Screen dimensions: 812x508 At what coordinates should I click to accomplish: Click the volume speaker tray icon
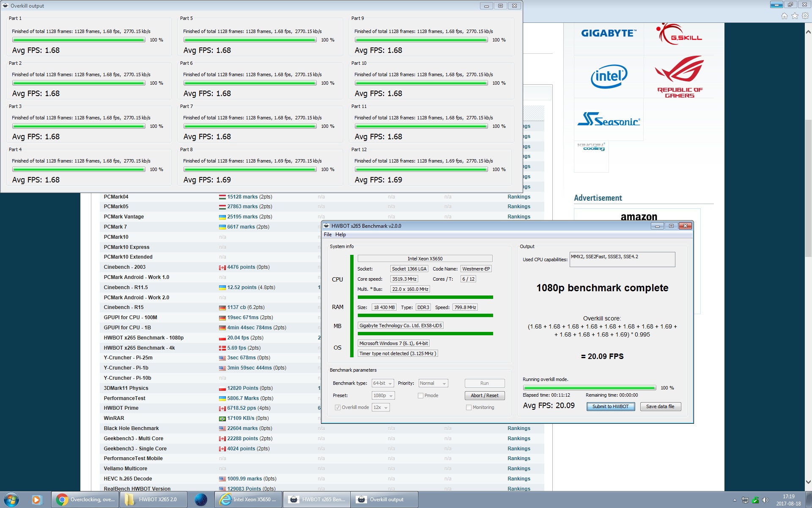pos(765,500)
